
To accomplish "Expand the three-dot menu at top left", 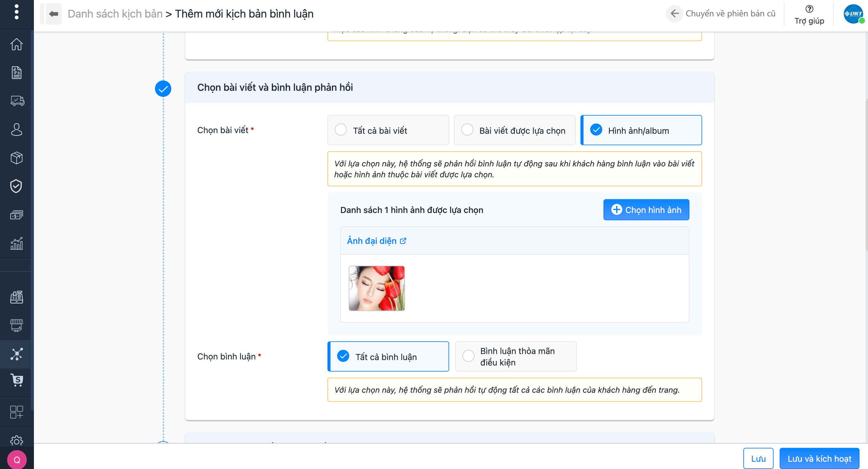I will click(x=17, y=12).
